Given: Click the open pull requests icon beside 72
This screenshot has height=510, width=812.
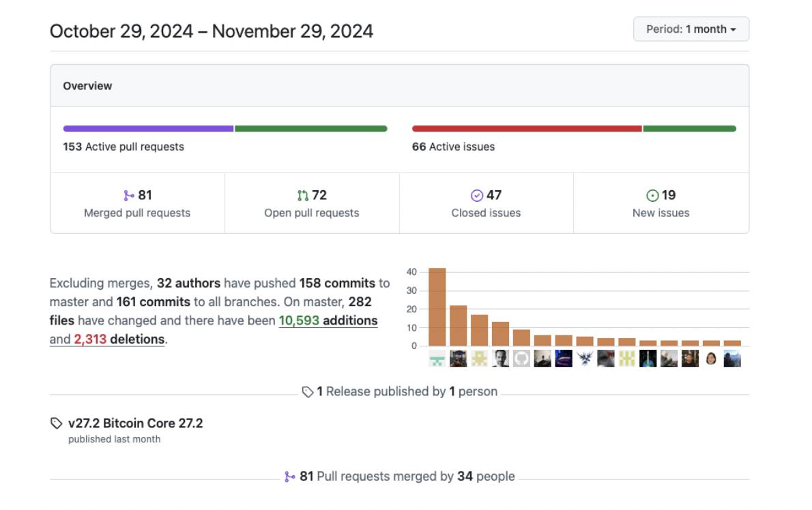Looking at the screenshot, I should point(303,196).
